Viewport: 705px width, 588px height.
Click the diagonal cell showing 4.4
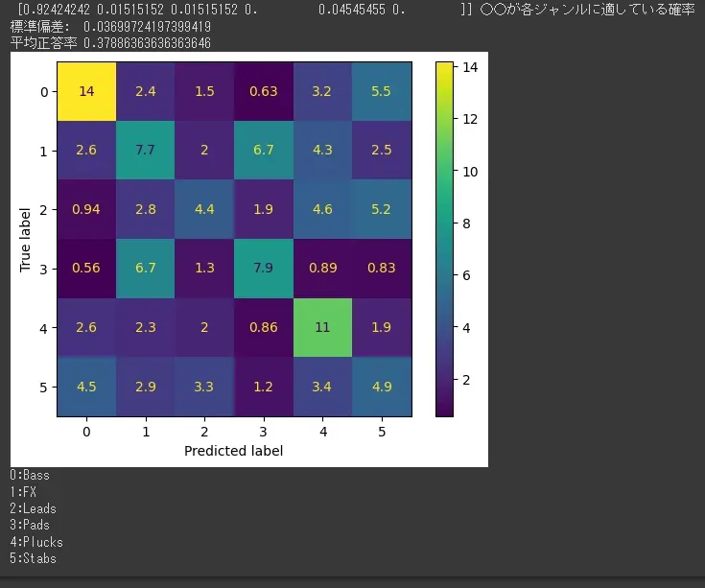click(x=204, y=210)
